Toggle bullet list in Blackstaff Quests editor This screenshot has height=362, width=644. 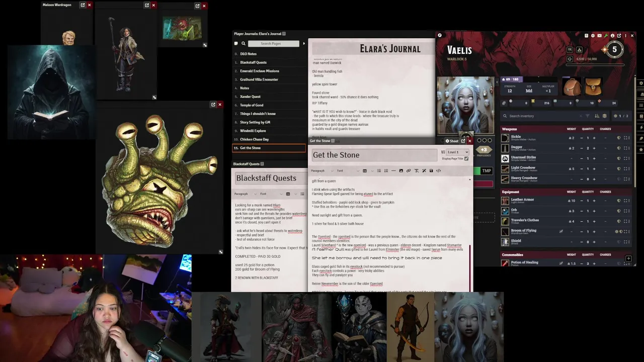[302, 194]
